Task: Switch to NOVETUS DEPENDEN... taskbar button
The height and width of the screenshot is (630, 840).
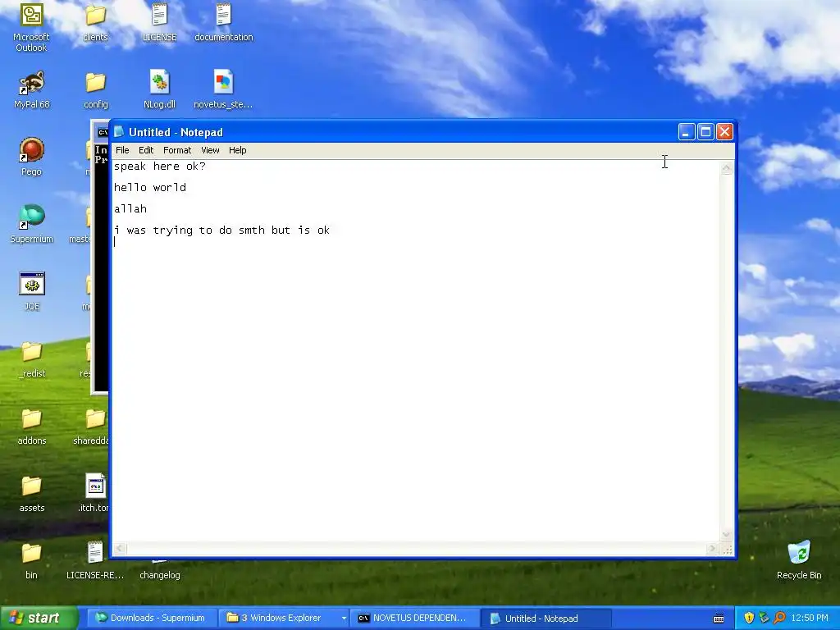Action: pos(413,619)
